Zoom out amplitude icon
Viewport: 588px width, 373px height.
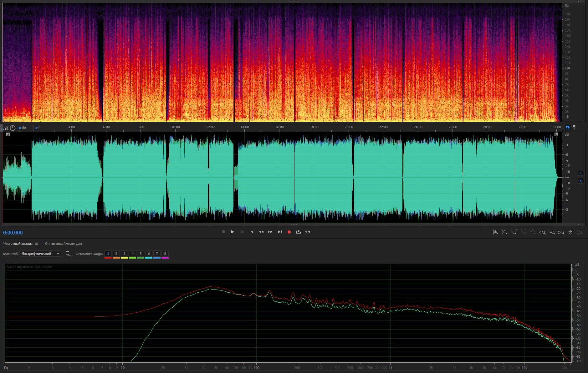[504, 232]
